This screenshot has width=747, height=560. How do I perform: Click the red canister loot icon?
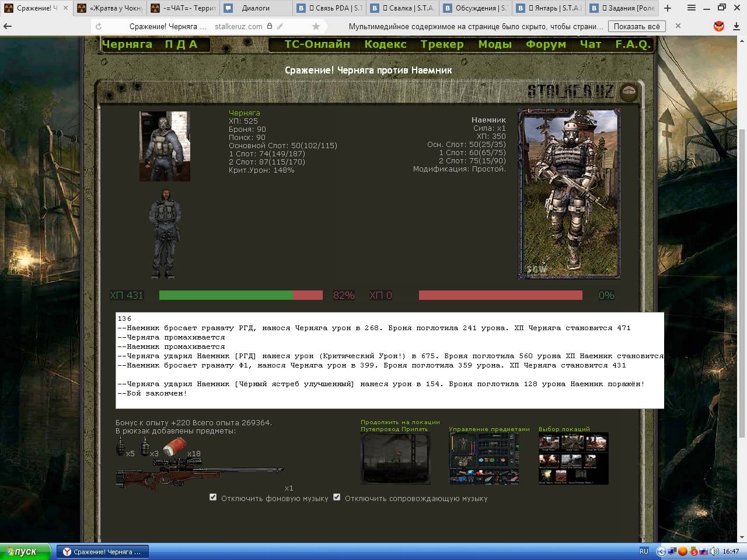pyautogui.click(x=173, y=447)
